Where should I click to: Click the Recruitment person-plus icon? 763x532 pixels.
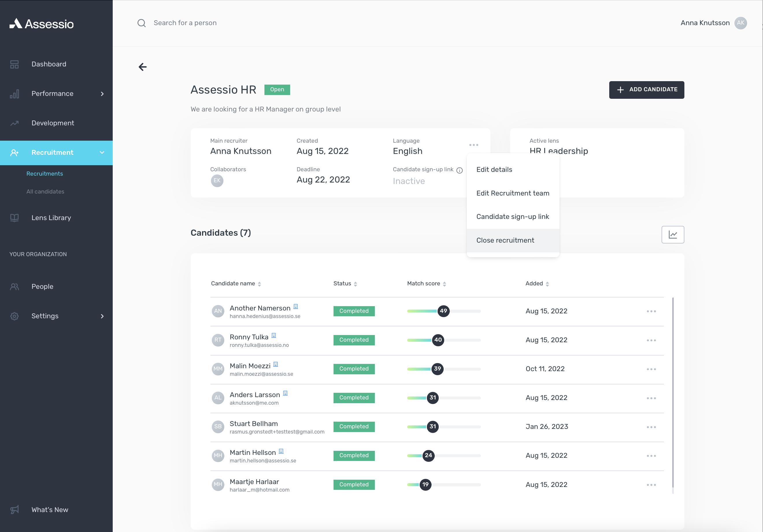tap(14, 152)
